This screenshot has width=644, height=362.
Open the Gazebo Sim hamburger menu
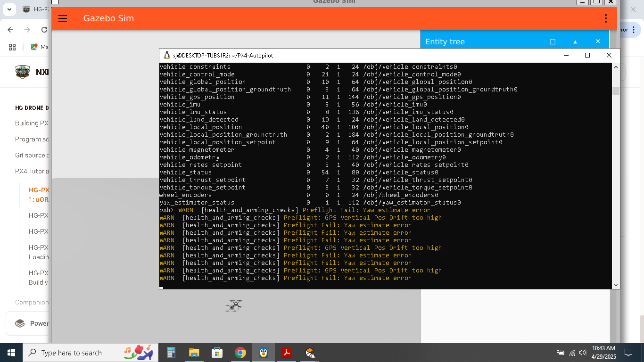(63, 18)
